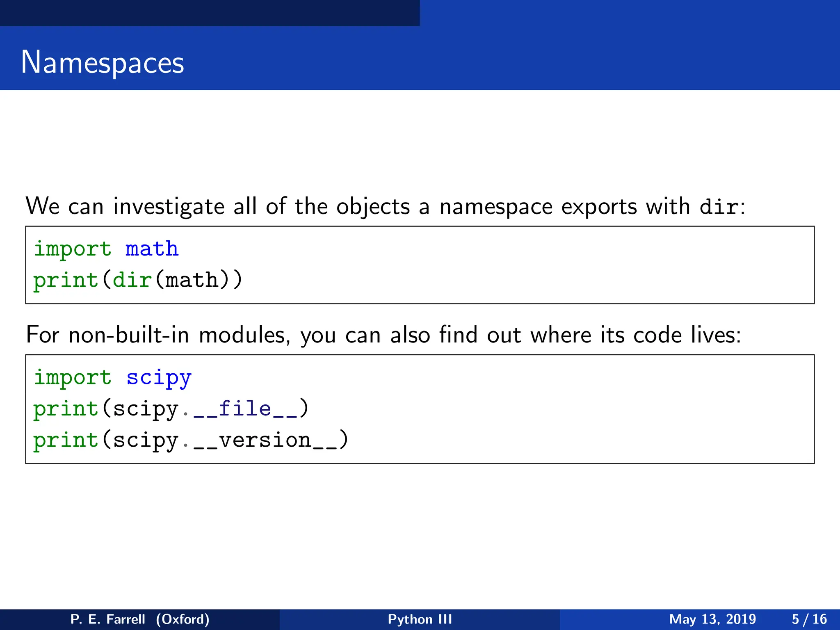Screen dimensions: 840x630
Task: Click the 'print(scipy.__version__)' code line
Action: [191, 440]
